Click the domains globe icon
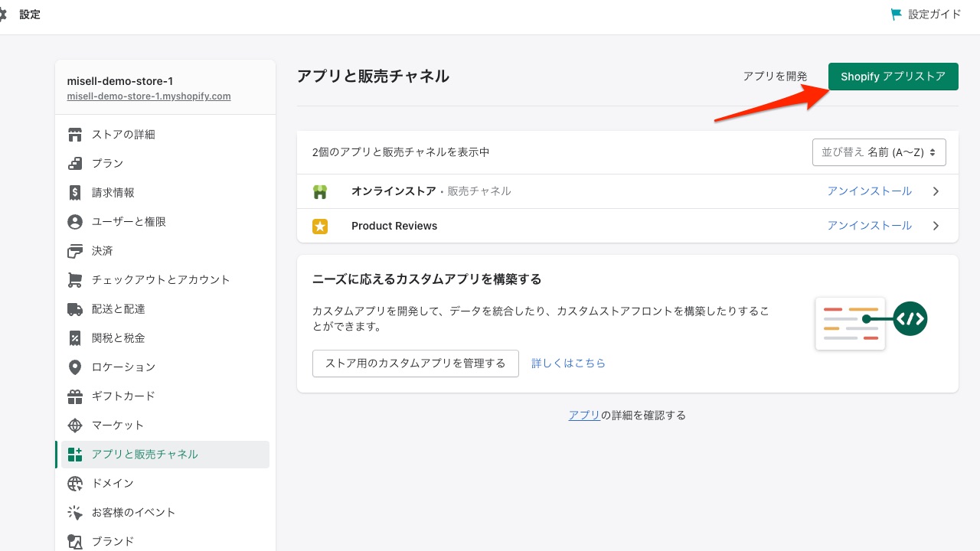Viewport: 980px width, 551px height. (x=75, y=484)
